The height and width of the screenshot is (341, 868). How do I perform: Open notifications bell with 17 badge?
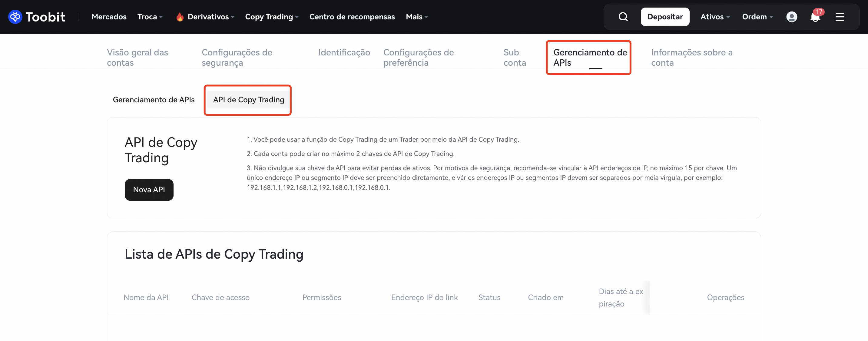point(815,17)
